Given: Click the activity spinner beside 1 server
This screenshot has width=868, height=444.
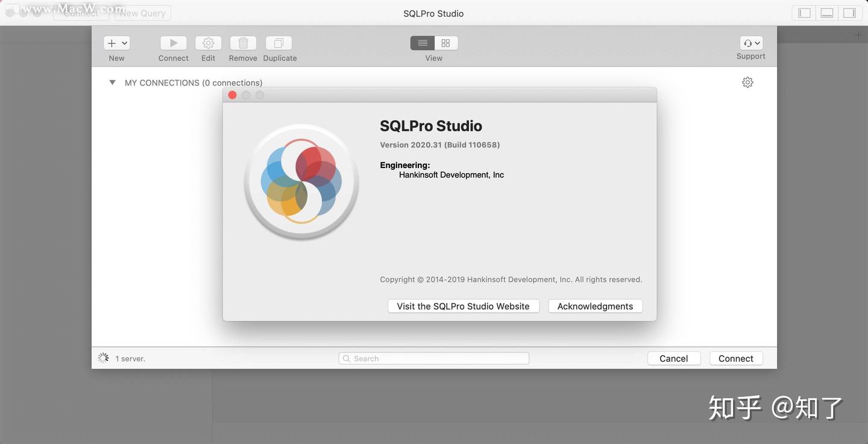Looking at the screenshot, I should click(x=102, y=357).
